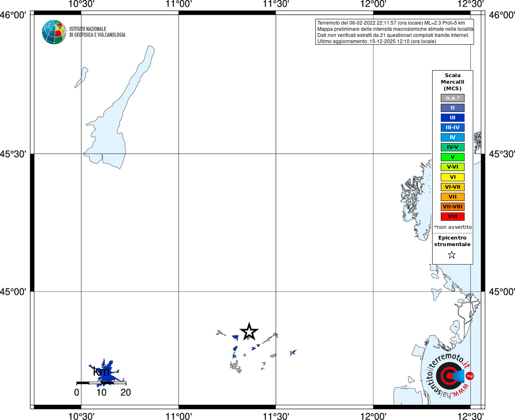Select the orange VII intensity swatch
This screenshot has width=515, height=420.
(x=453, y=197)
